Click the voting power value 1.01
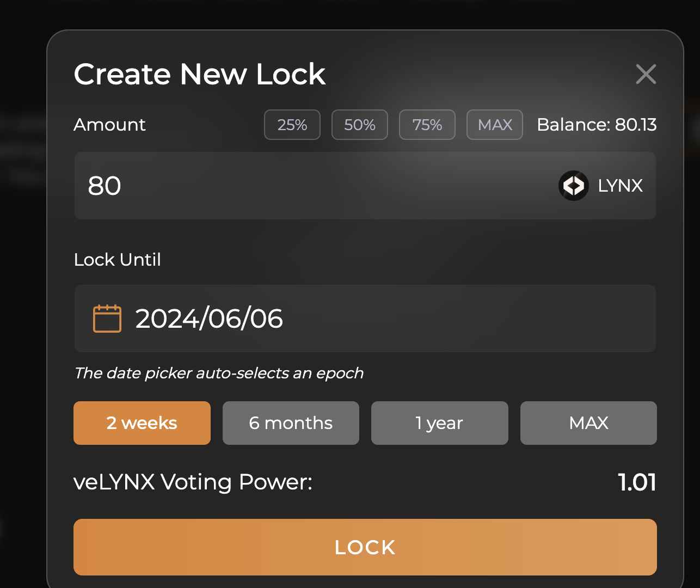700x588 pixels. 637,482
